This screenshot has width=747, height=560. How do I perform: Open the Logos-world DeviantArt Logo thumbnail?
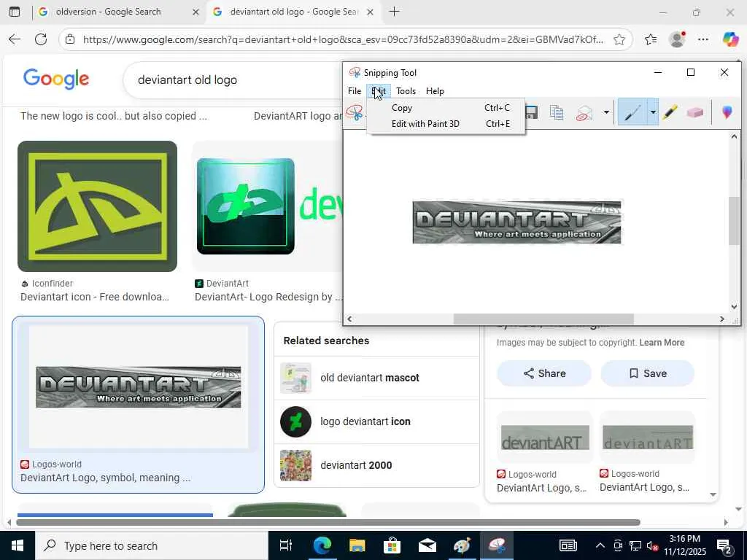(138, 386)
